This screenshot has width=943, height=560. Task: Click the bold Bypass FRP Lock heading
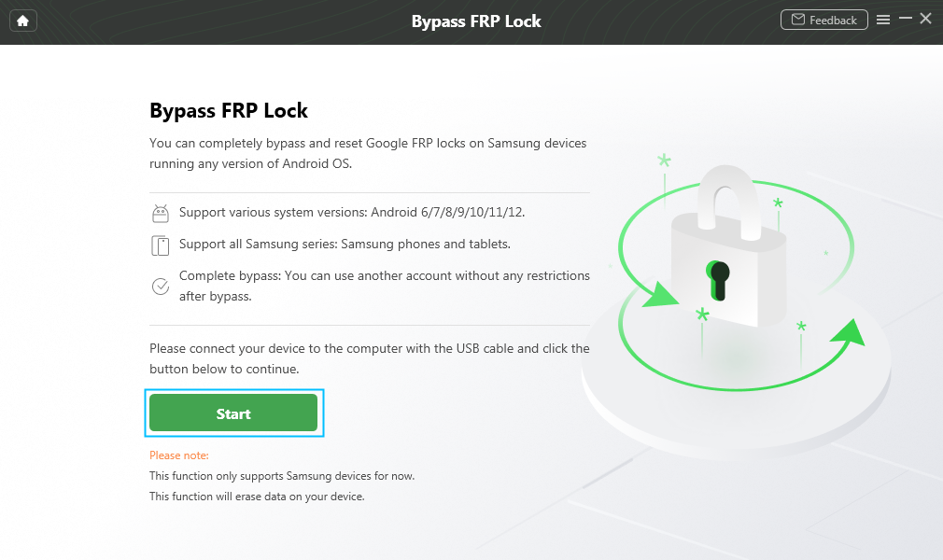click(x=229, y=110)
